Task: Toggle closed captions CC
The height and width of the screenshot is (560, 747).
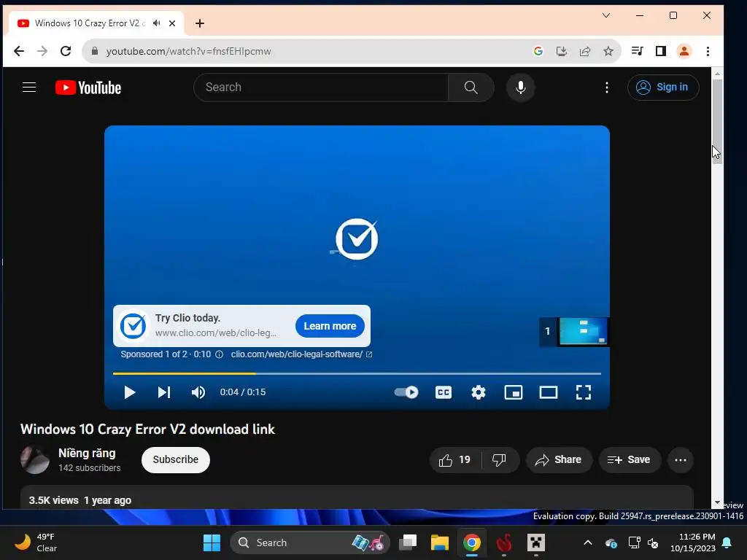Action: click(x=444, y=392)
